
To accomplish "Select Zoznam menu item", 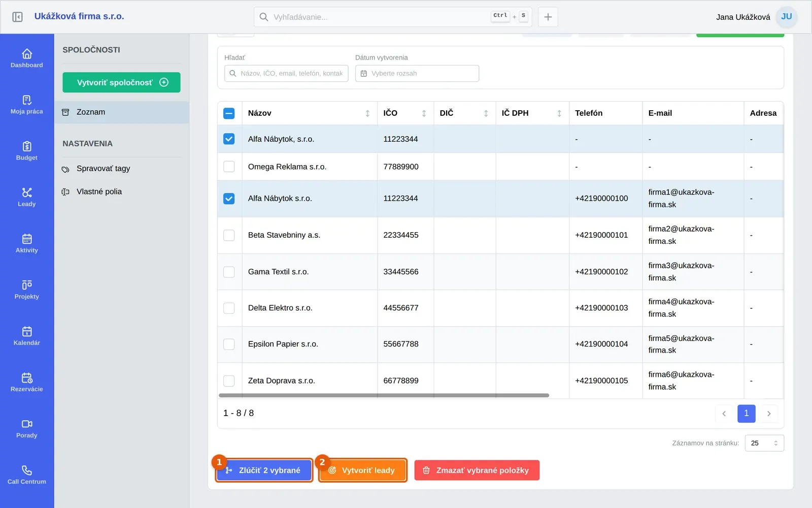I will coord(122,112).
